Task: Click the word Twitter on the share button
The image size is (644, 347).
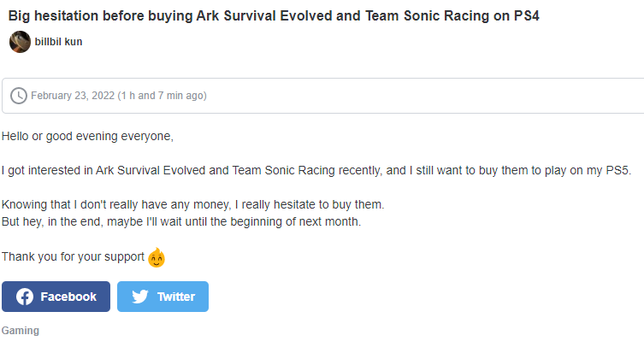Action: tap(176, 297)
